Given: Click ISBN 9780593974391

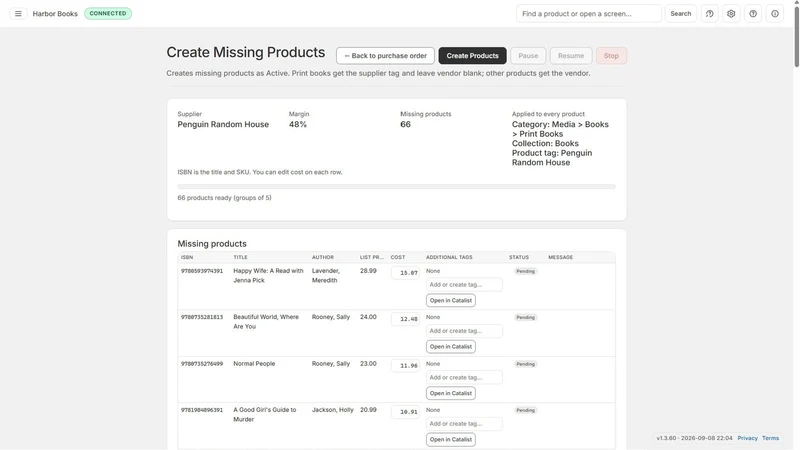Looking at the screenshot, I should coord(202,271).
